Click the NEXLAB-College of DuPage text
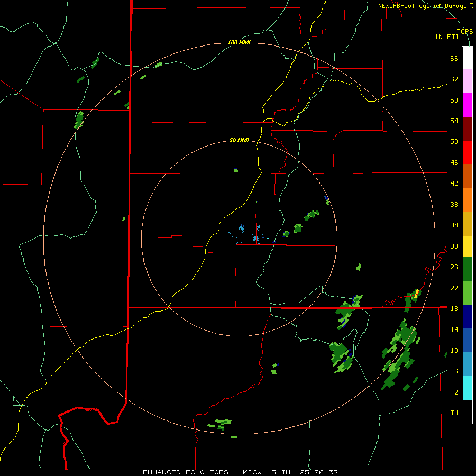476x476 pixels. click(x=423, y=6)
